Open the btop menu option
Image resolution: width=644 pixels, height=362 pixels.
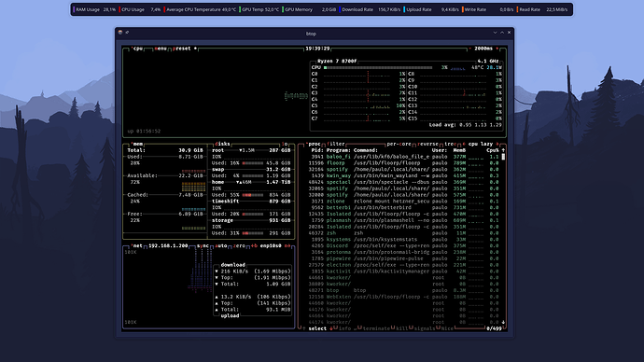[161, 49]
